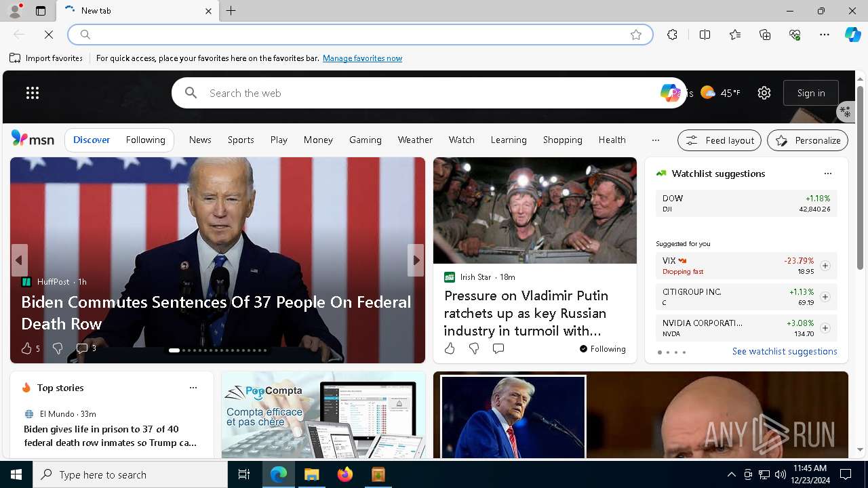The height and width of the screenshot is (488, 868).
Task: Open MSN page settings gear
Action: click(764, 93)
